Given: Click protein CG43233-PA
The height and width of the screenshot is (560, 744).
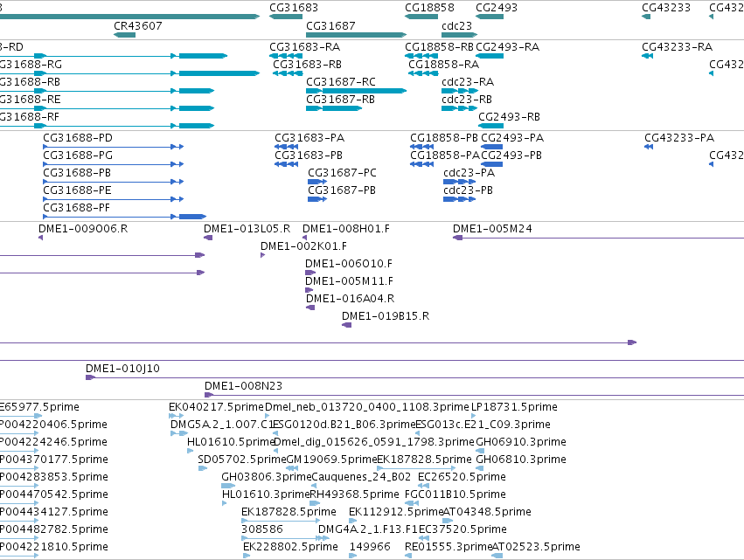Looking at the screenshot, I should tap(679, 138).
